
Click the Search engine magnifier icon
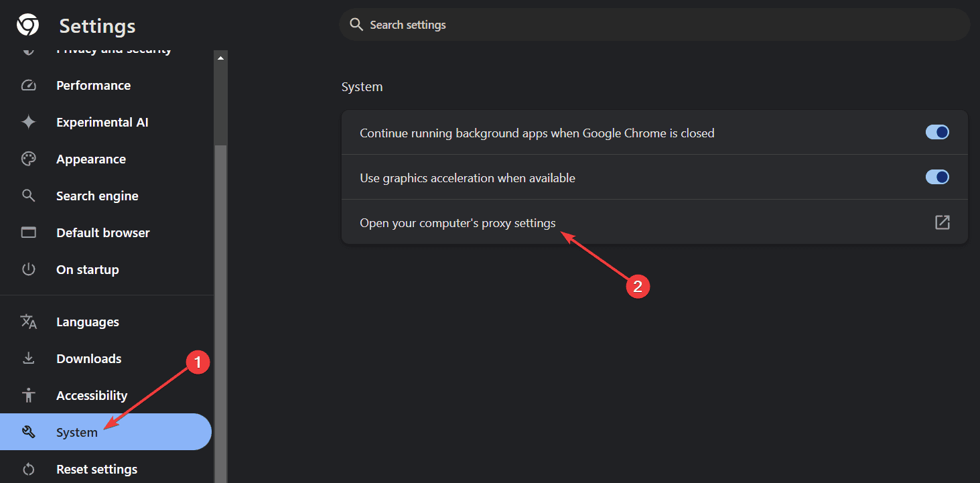(28, 196)
